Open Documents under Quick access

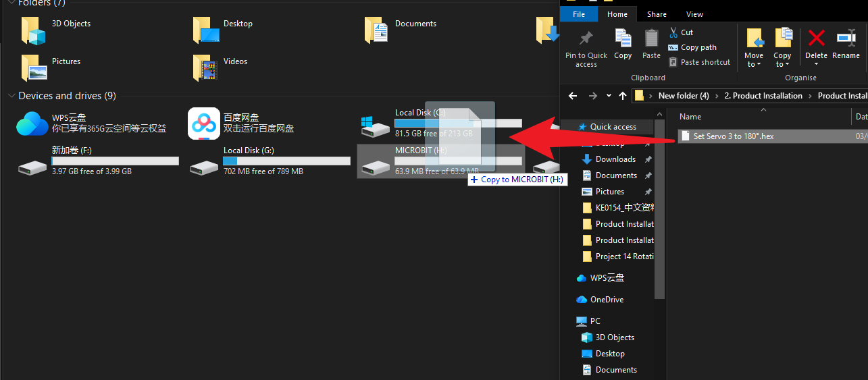coord(616,175)
